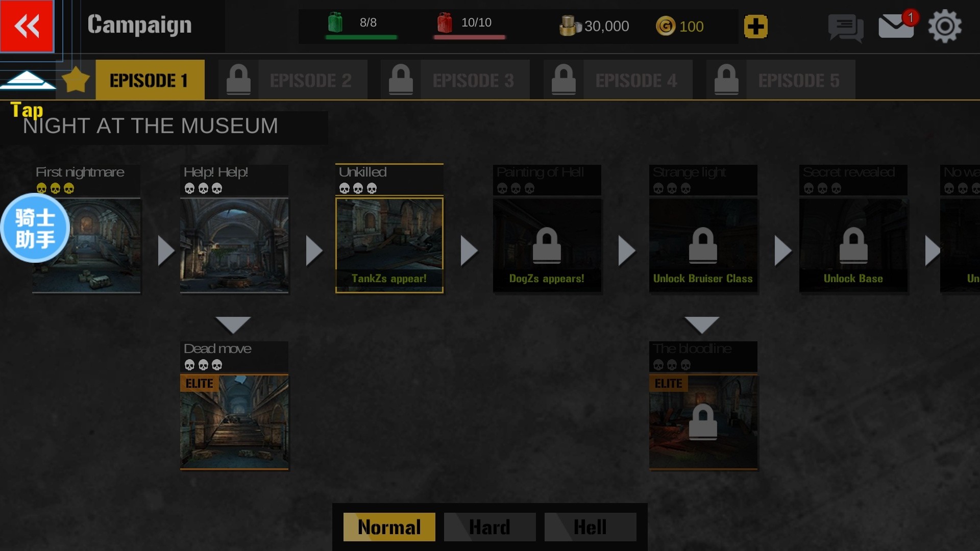980x551 pixels.
Task: Click the lock on The bloodline mission
Action: coord(703,421)
